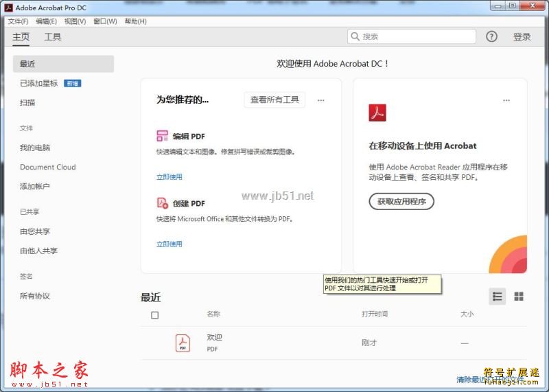Select 由他人共享 in the sidebar
Viewport: 549px width, 392px height.
38,251
